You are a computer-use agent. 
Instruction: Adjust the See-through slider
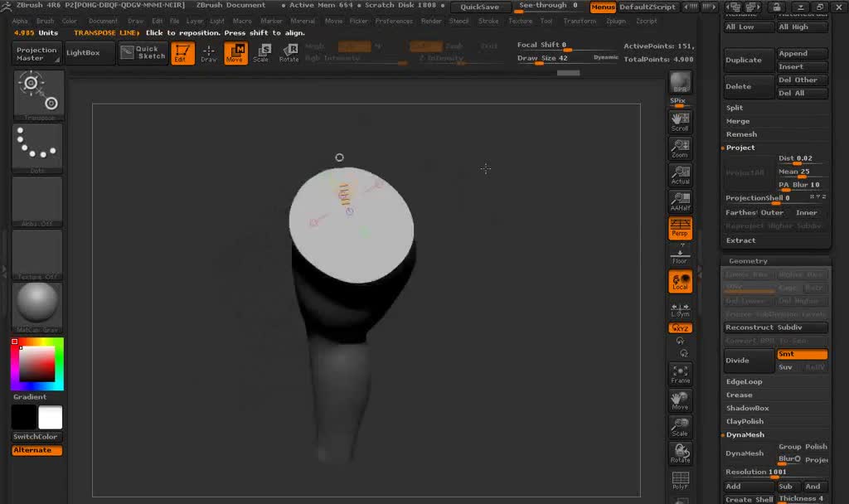(548, 7)
